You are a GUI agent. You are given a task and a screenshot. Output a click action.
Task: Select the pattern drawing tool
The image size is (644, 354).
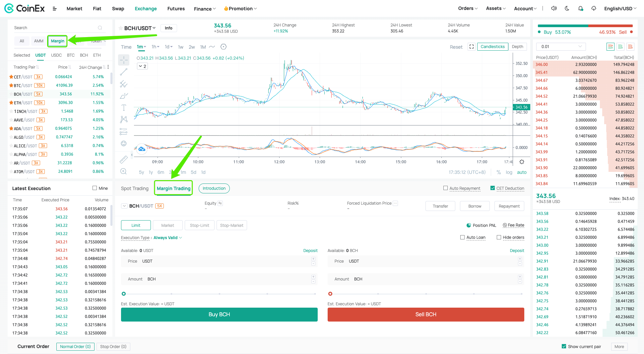click(x=124, y=120)
